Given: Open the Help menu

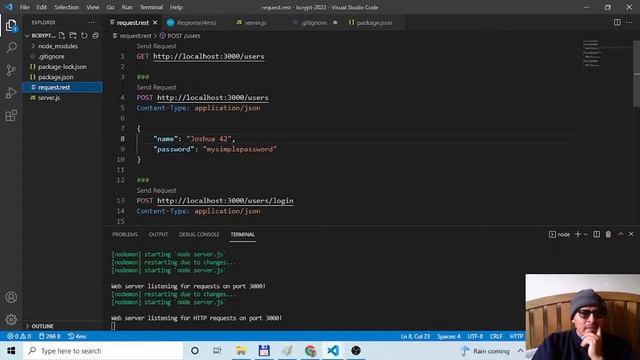Looking at the screenshot, I should [x=176, y=7].
